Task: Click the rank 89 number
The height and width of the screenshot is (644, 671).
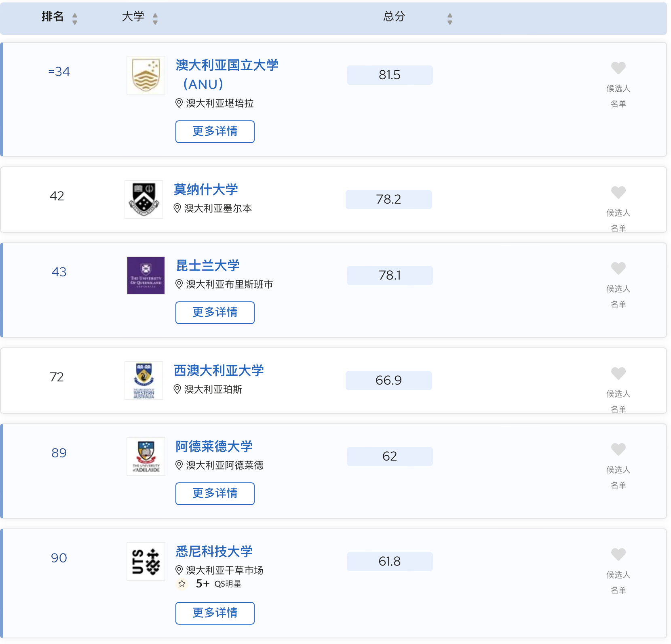Action: 59,453
